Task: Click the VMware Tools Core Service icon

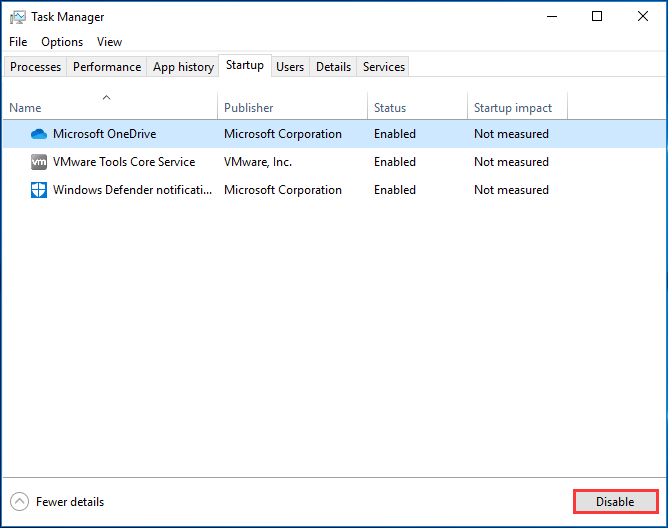Action: pos(39,162)
